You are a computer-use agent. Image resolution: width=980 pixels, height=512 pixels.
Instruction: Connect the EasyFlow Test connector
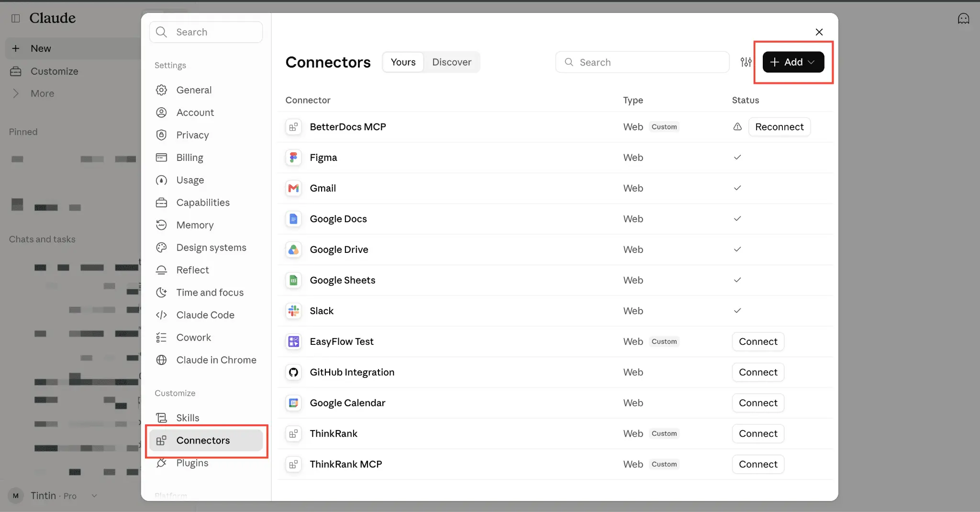click(758, 341)
